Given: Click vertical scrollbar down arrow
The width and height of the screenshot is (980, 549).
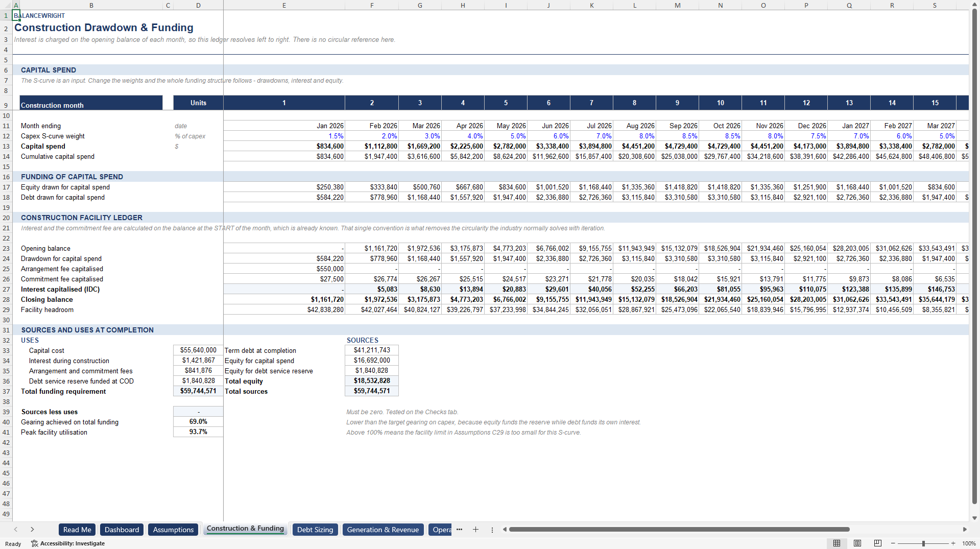Looking at the screenshot, I should pyautogui.click(x=974, y=518).
